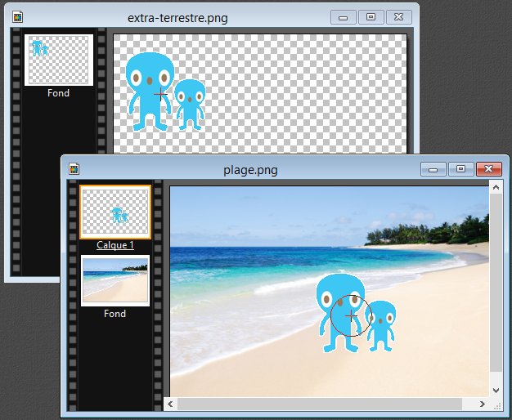Close the extra-terrestre.png window
The image size is (512, 420).
coord(398,16)
